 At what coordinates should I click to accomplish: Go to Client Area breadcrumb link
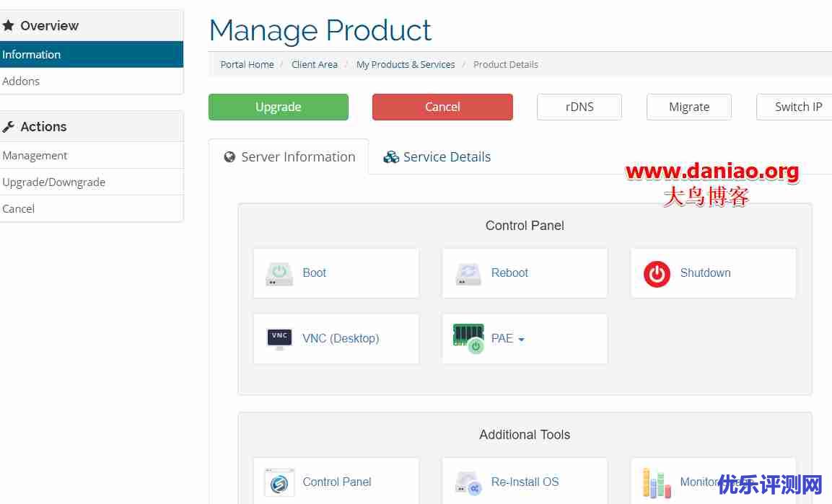click(x=314, y=64)
